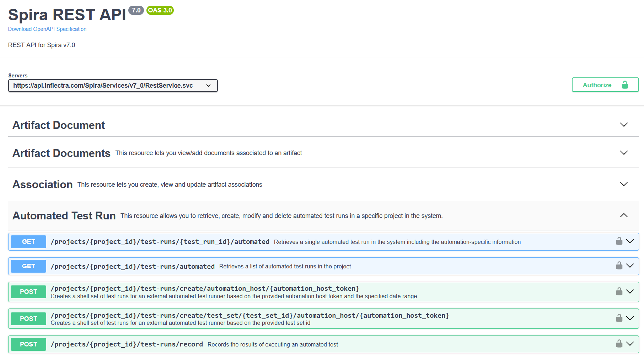Expand chevron on GET single automated test run
Viewport: 644px width, 355px height.
[x=630, y=241]
